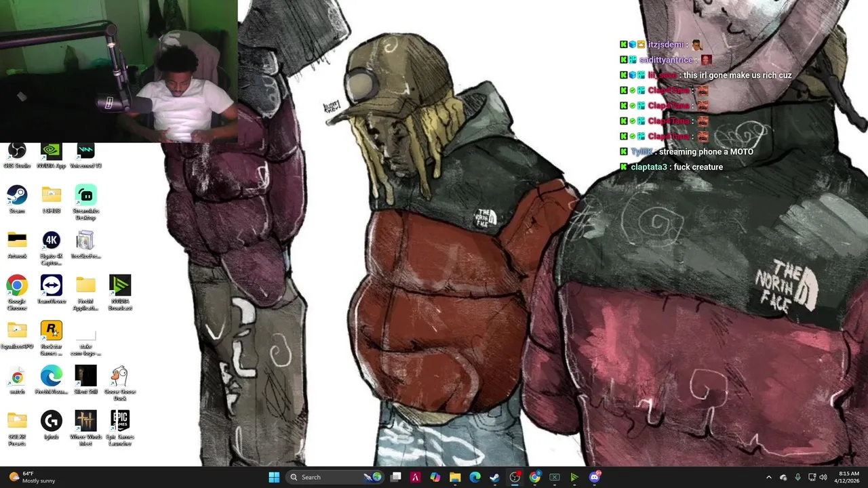Open the FiveM Application folder
The width and height of the screenshot is (868, 488).
click(x=86, y=293)
